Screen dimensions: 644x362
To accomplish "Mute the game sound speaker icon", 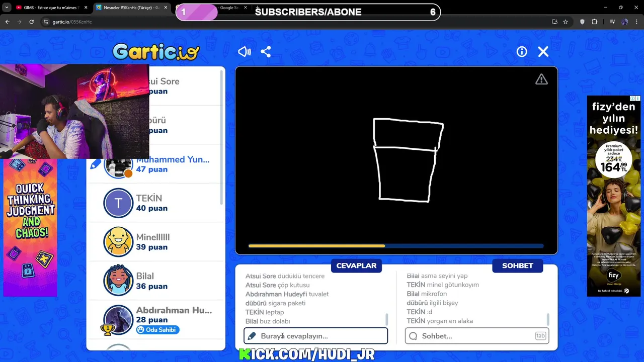I will [245, 52].
